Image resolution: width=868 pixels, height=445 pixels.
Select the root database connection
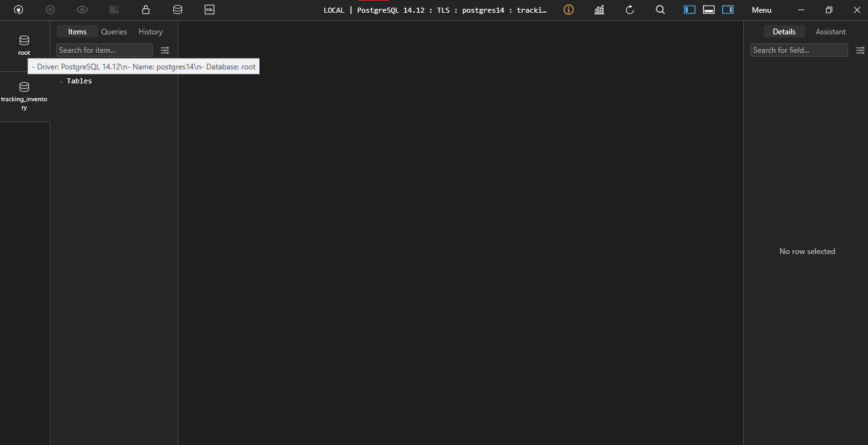(24, 46)
